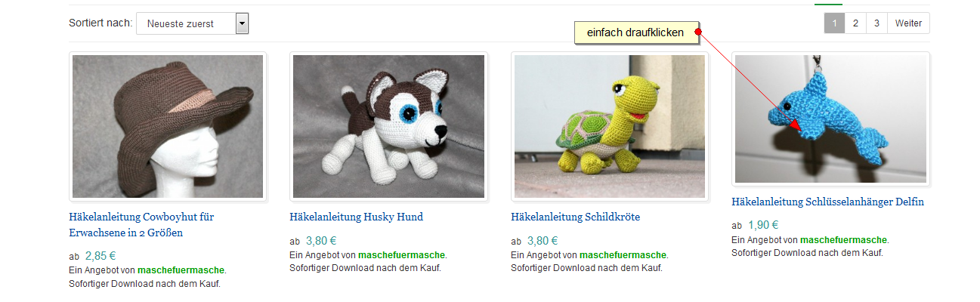The height and width of the screenshot is (302, 980).
Task: Open 'Häkelanleitung Schildkröte' title link
Action: pyautogui.click(x=576, y=217)
